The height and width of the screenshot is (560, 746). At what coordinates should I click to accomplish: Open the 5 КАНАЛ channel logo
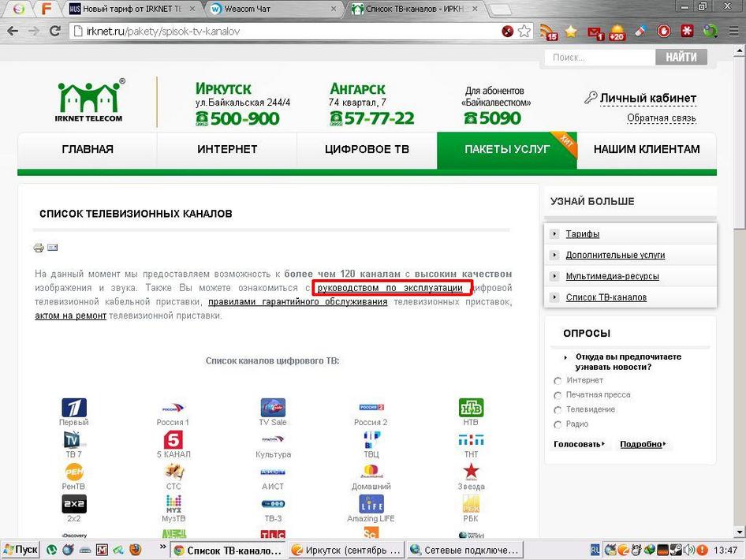pos(173,440)
